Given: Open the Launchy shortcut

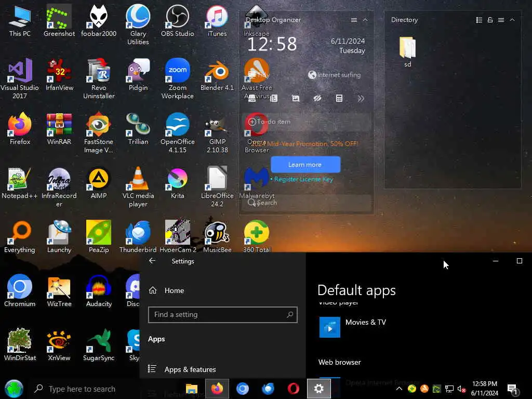Looking at the screenshot, I should 59,236.
